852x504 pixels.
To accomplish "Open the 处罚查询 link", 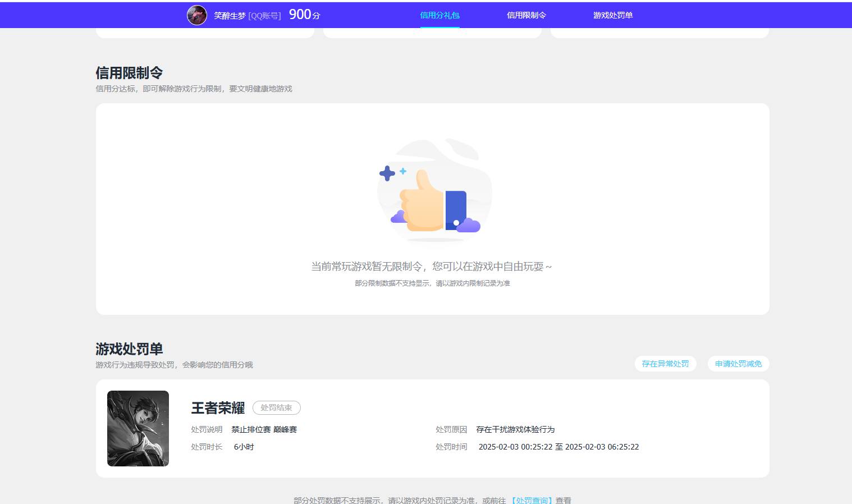I will pos(532,500).
